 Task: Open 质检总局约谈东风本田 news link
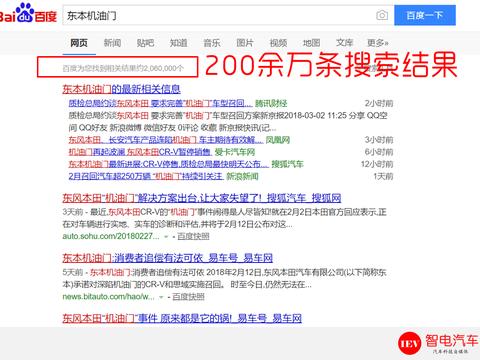pyautogui.click(x=161, y=103)
